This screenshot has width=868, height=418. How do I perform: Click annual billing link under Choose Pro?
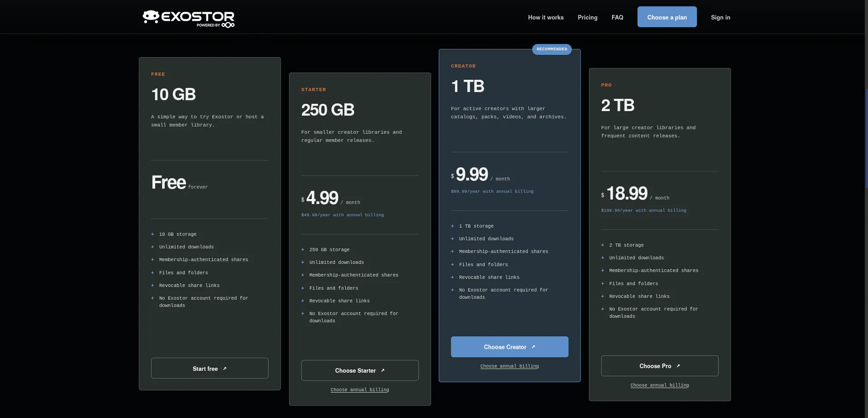pyautogui.click(x=660, y=385)
